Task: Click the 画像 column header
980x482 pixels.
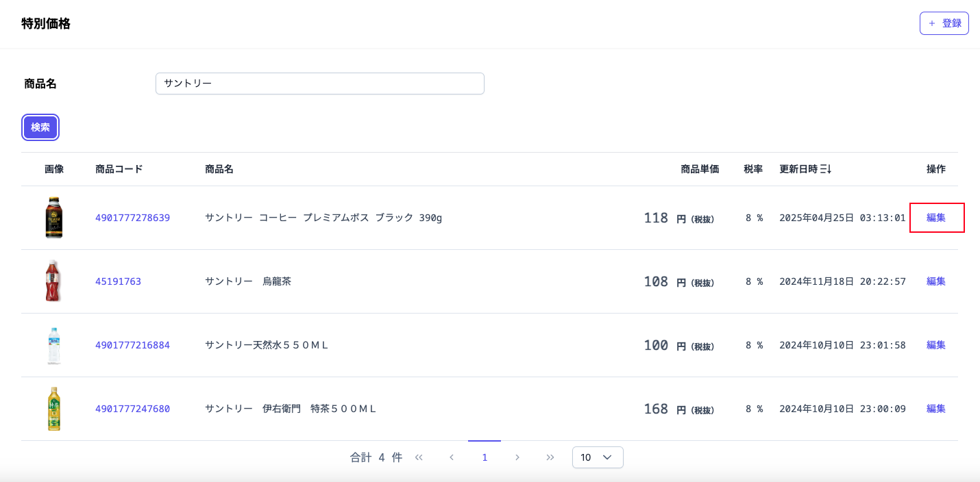Action: (x=54, y=169)
